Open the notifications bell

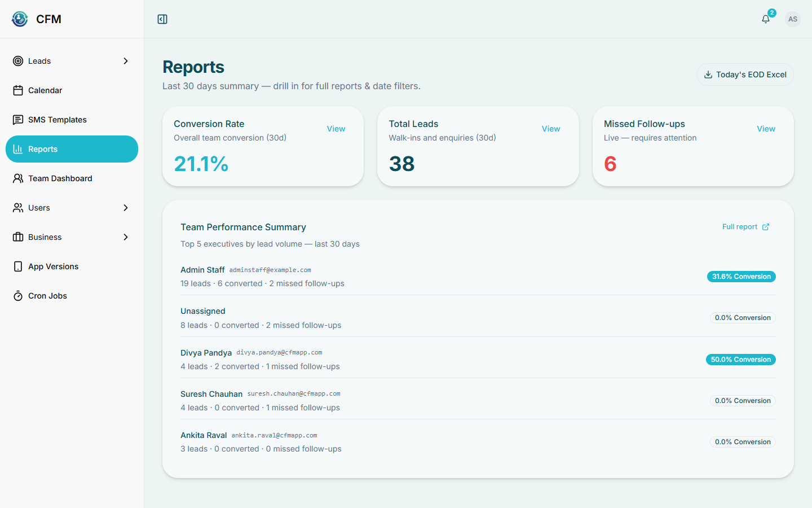(766, 19)
